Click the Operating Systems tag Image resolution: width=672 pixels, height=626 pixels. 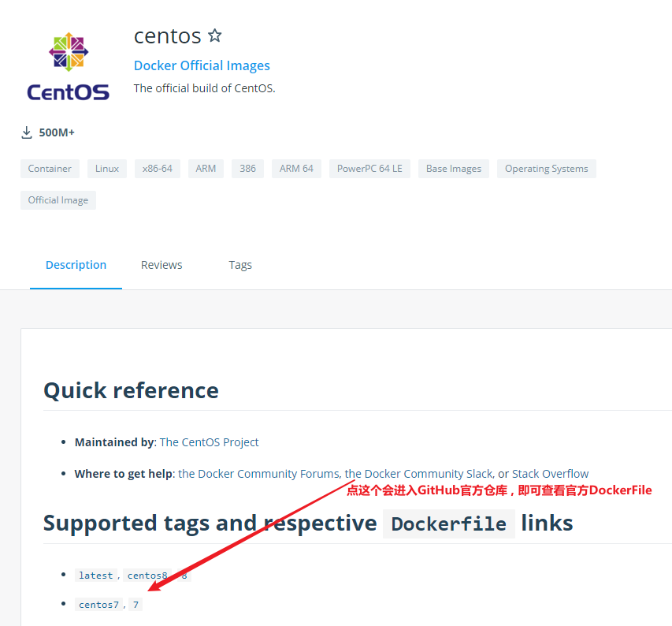click(x=546, y=169)
